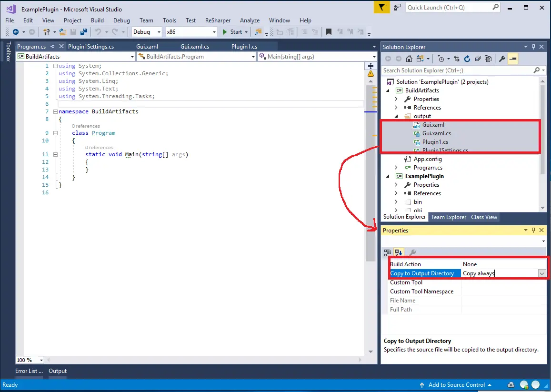The height and width of the screenshot is (392, 551).
Task: Pin the Properties panel
Action: [x=533, y=230]
